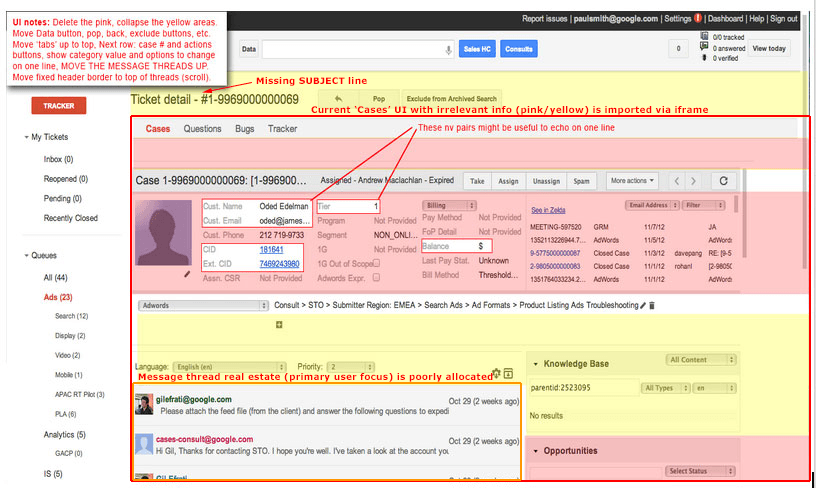Click the Sales HC button
The width and height of the screenshot is (816, 488).
pos(477,49)
